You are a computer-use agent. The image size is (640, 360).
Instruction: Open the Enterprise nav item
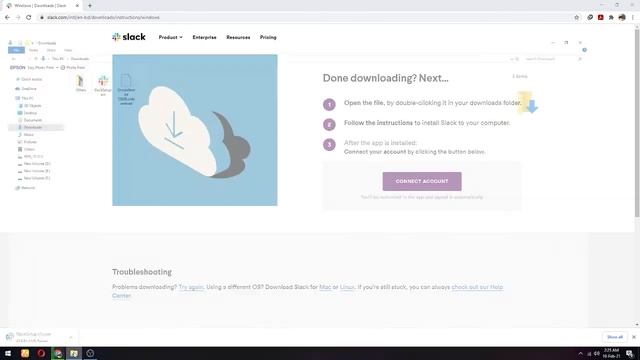(204, 37)
